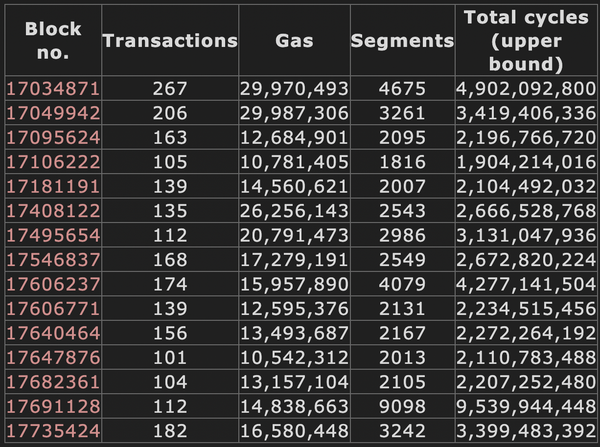Follow block link 17640464
The image size is (600, 447).
53,333
